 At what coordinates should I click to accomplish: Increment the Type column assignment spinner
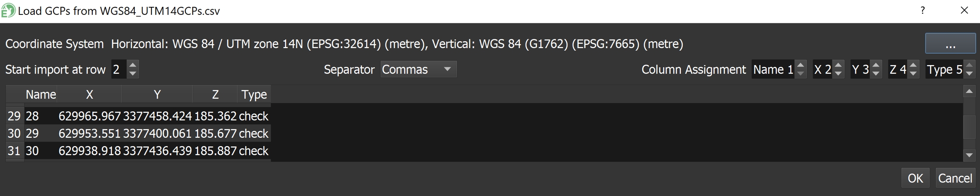969,65
